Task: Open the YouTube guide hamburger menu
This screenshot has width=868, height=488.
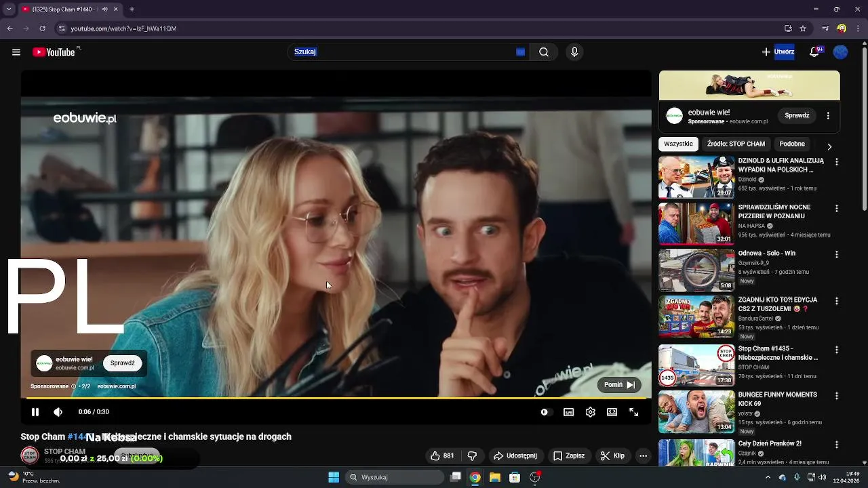Action: pos(16,52)
